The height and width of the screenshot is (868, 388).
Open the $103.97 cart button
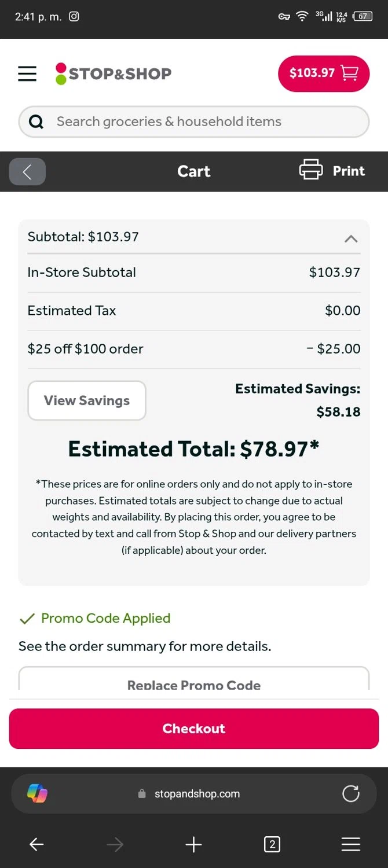coord(323,73)
